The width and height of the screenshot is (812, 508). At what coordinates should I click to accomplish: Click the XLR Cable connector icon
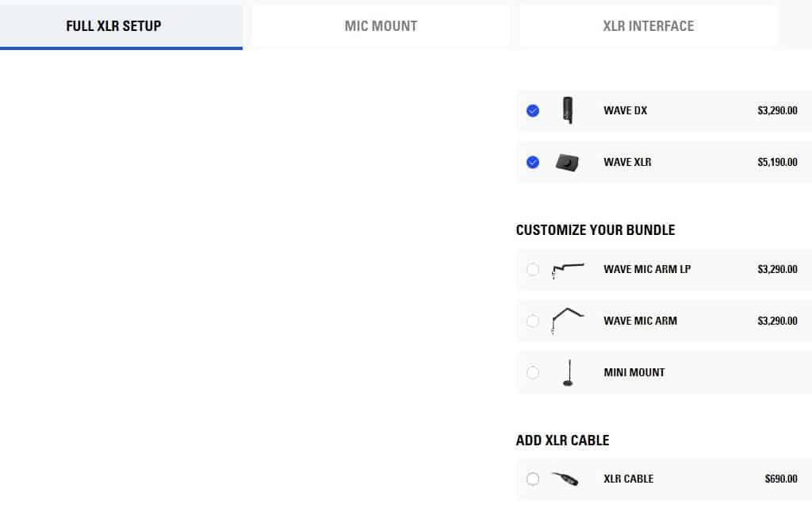(x=565, y=479)
